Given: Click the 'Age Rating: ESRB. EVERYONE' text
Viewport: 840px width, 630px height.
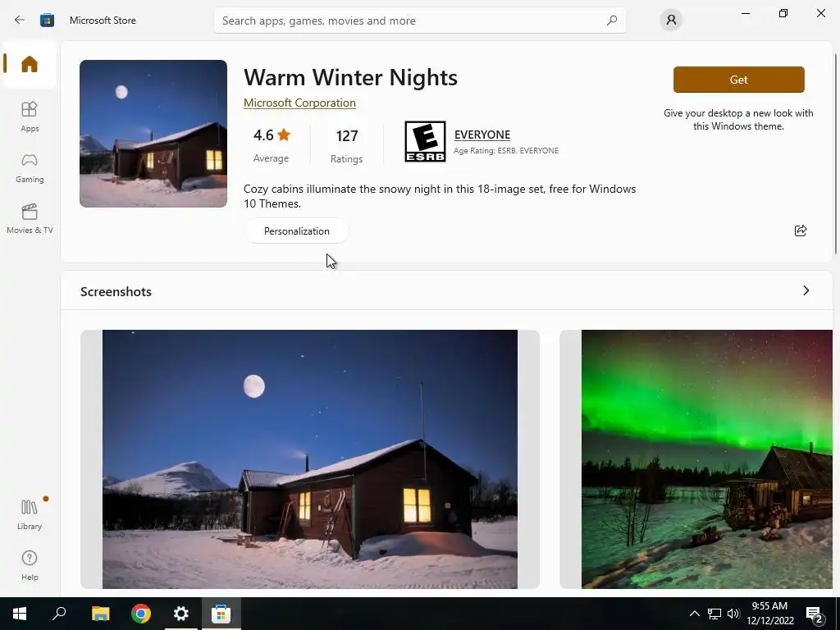Looking at the screenshot, I should (505, 151).
